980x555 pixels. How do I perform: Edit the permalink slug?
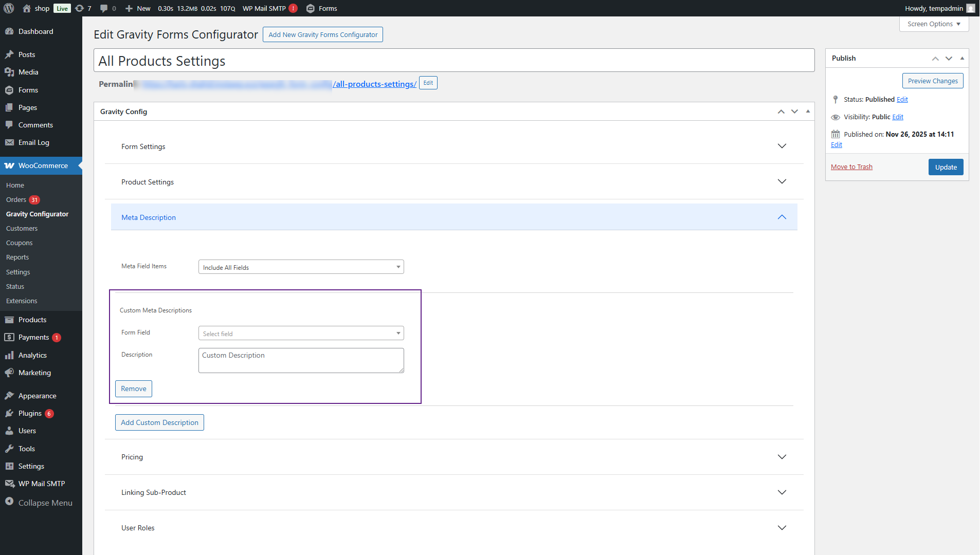[428, 83]
